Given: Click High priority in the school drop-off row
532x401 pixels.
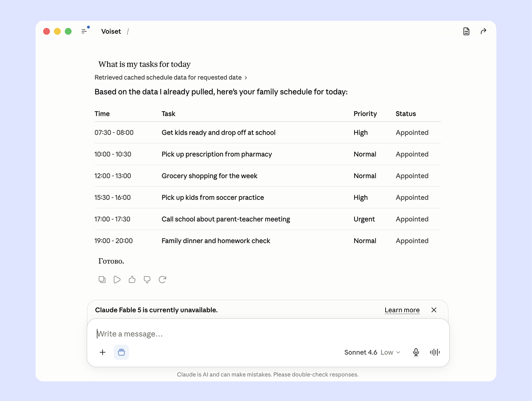Looking at the screenshot, I should tap(361, 133).
